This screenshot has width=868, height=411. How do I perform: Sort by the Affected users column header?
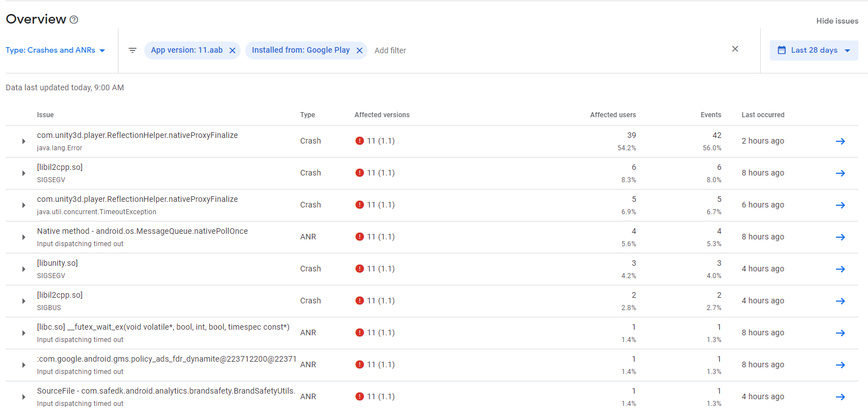coord(613,115)
